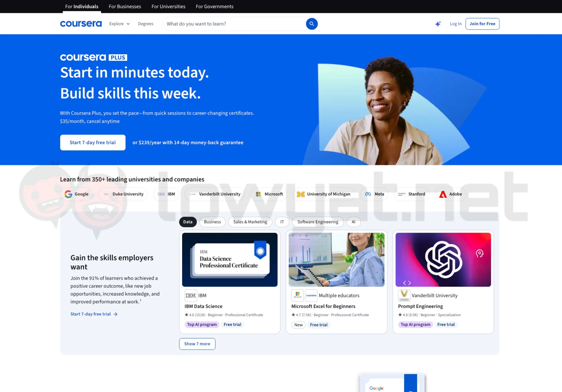The image size is (562, 392).
Task: Expand list with Show 7 more
Action: tap(197, 344)
